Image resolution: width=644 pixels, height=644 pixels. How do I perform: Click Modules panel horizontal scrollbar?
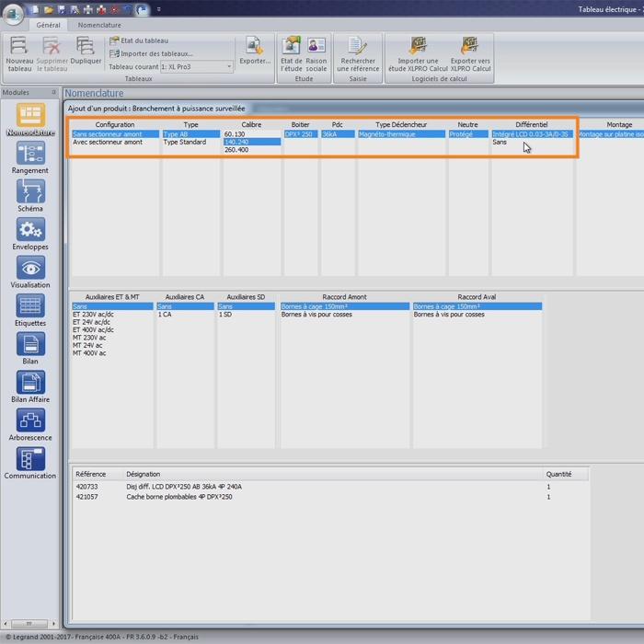pos(29,624)
